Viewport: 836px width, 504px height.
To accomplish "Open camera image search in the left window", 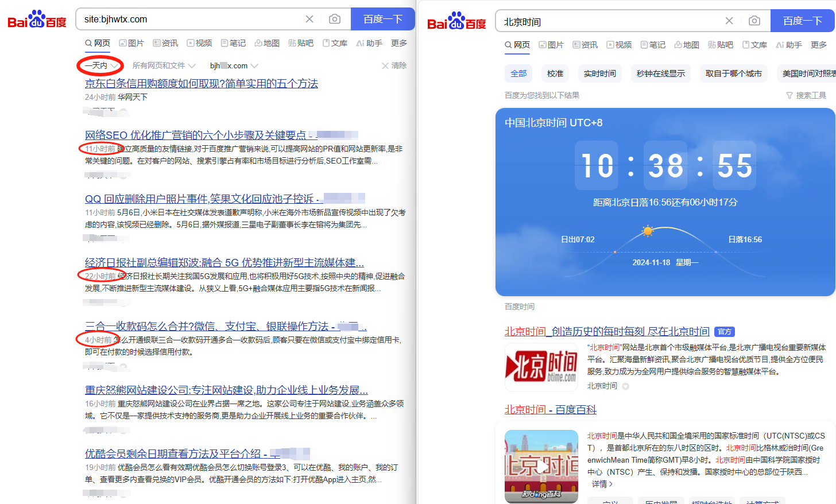I will click(335, 19).
